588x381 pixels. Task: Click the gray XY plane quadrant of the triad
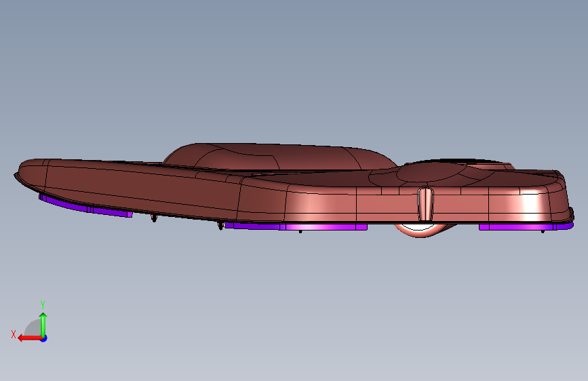click(33, 327)
